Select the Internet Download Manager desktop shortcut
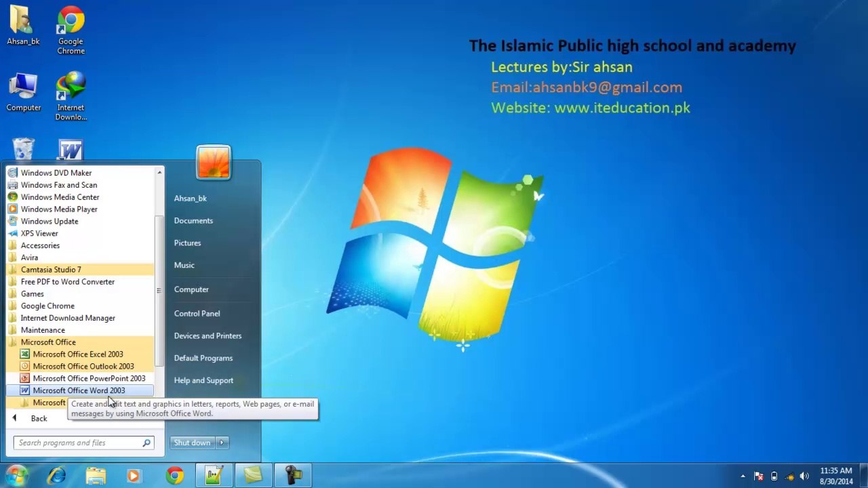 click(71, 96)
